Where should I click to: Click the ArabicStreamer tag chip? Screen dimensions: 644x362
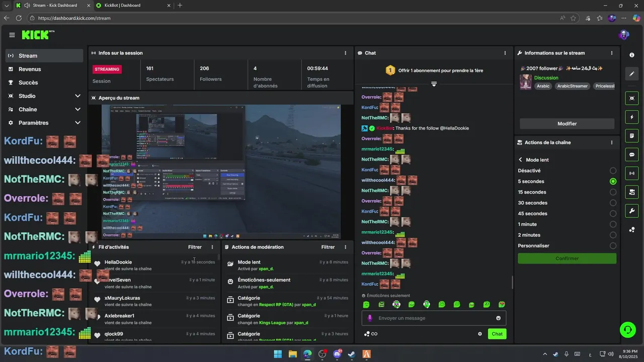(x=572, y=86)
